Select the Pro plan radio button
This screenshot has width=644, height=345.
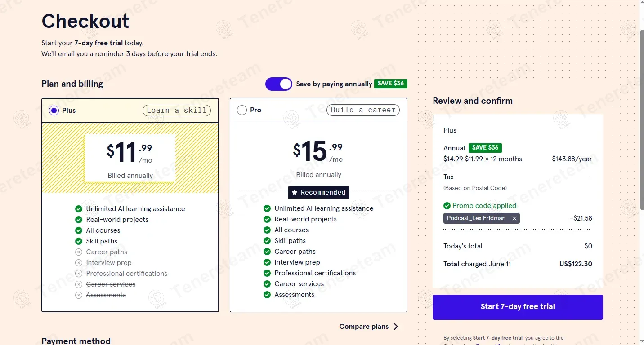coord(242,110)
